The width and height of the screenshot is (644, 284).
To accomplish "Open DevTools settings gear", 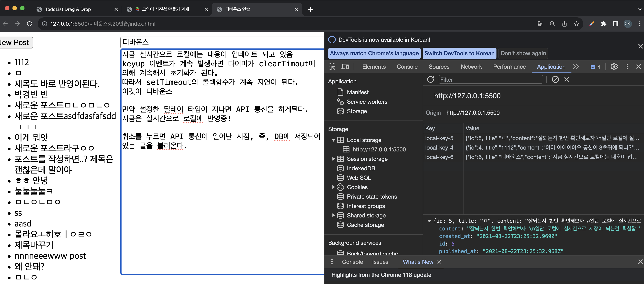I will click(x=614, y=67).
